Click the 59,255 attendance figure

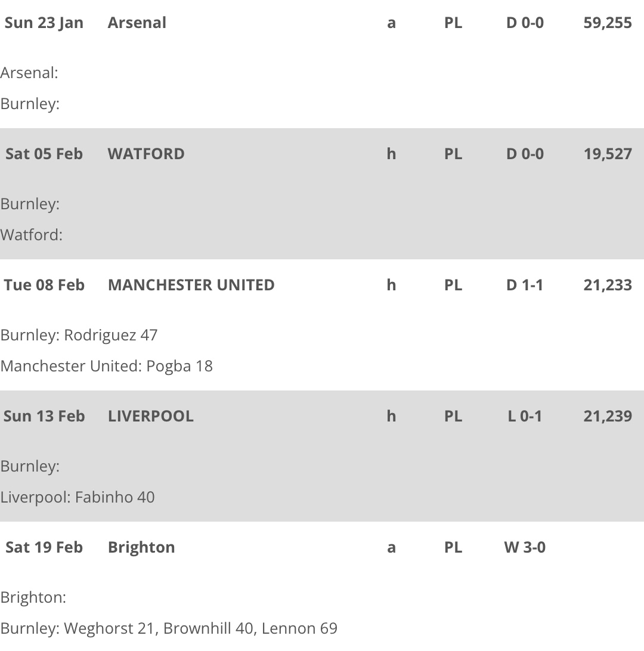tap(608, 23)
